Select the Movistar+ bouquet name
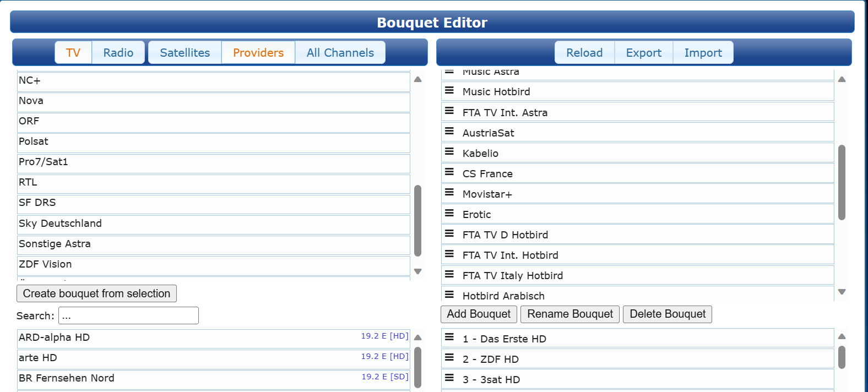Viewport: 868px width, 392px height. click(x=487, y=194)
